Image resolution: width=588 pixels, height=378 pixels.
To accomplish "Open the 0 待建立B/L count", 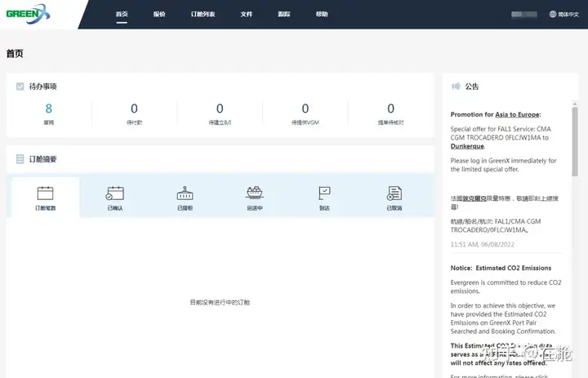I will (220, 113).
